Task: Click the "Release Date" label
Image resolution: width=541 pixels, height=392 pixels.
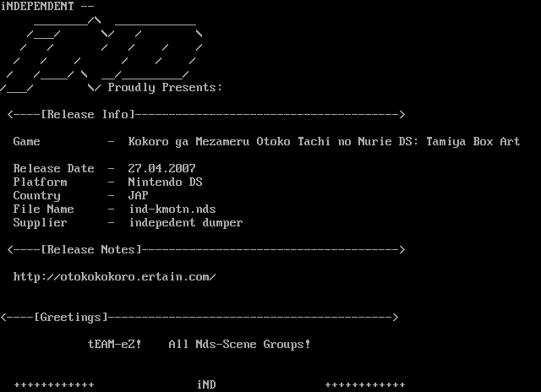Action: (53, 169)
